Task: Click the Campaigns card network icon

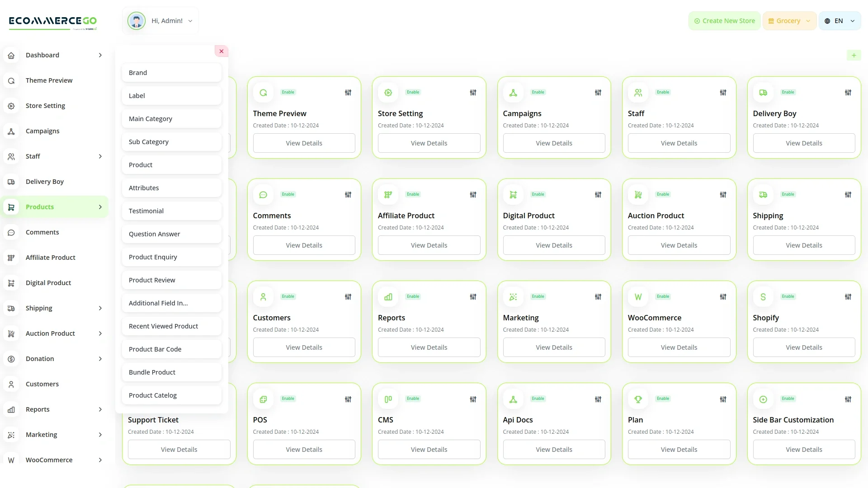Action: point(513,93)
